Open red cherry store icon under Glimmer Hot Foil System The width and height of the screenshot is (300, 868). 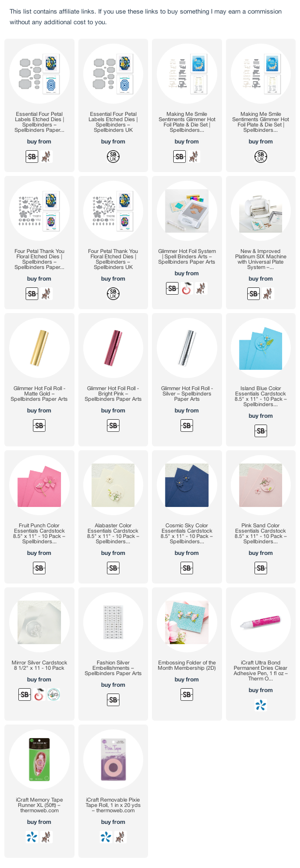click(x=187, y=288)
